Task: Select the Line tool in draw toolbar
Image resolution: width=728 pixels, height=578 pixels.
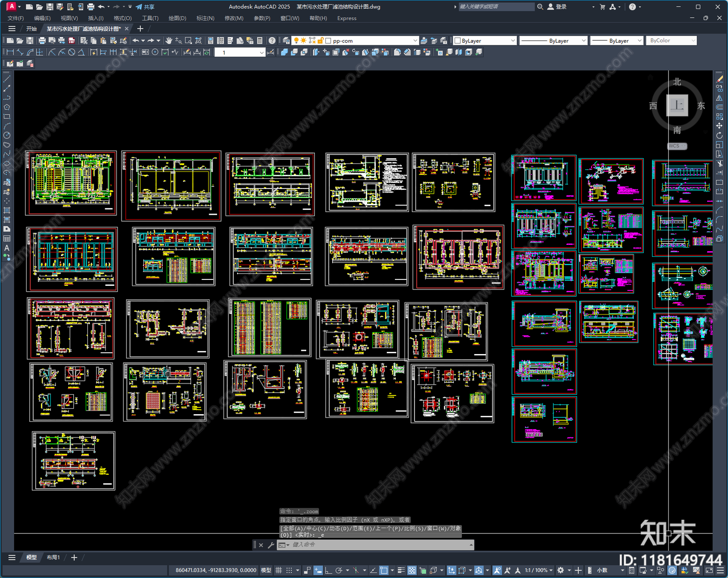Action: 6,79
